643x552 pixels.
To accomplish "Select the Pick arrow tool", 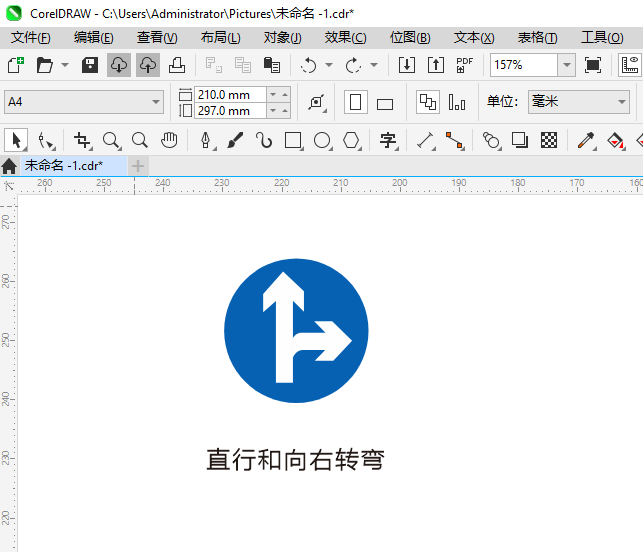I will [16, 140].
